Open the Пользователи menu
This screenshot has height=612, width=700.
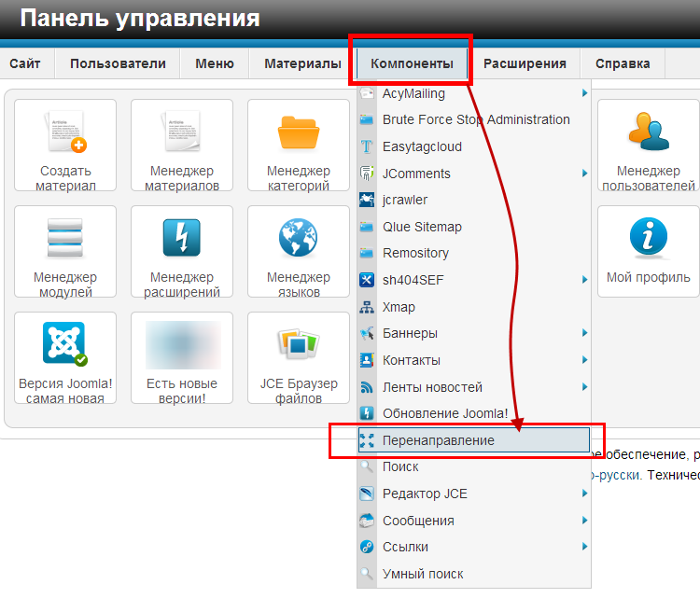pyautogui.click(x=118, y=63)
